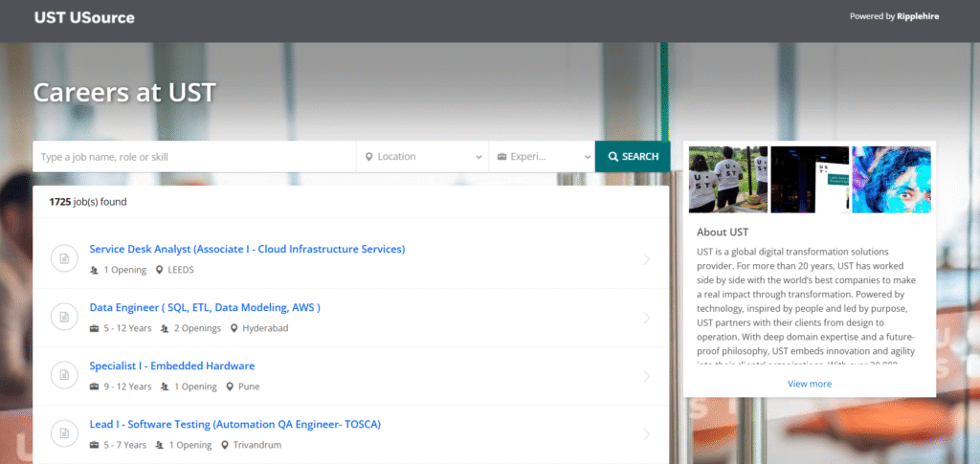This screenshot has width=980, height=464.
Task: Click the openings icon on the Trivandrum job row
Action: 160,445
